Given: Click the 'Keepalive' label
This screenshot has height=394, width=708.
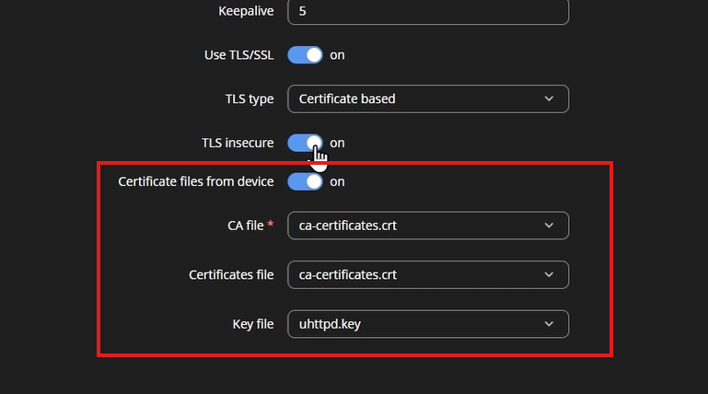Looking at the screenshot, I should pyautogui.click(x=246, y=11).
